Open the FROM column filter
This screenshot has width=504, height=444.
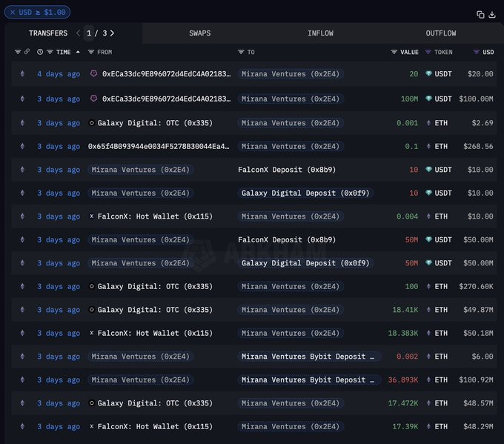91,52
